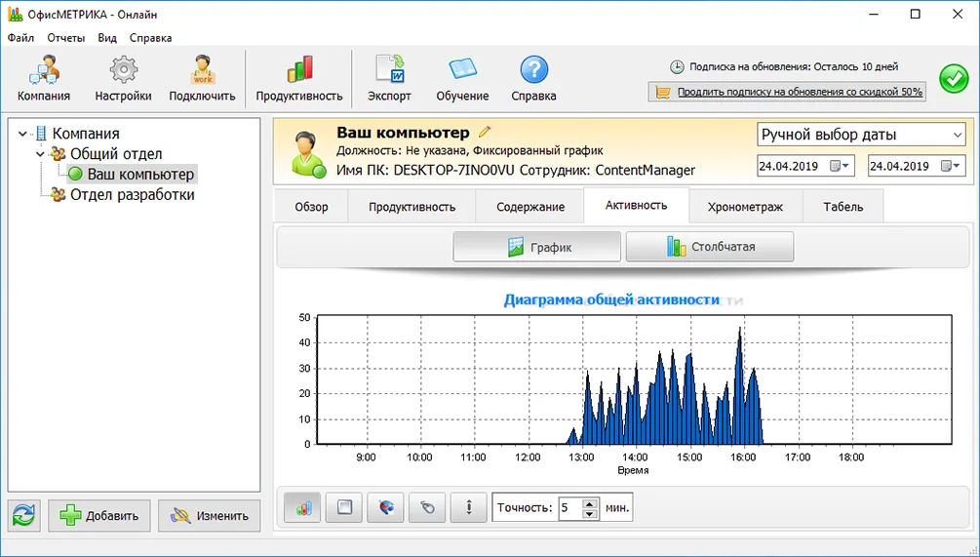Toggle the vertical arrow chart button
The image size is (980, 557).
(469, 507)
